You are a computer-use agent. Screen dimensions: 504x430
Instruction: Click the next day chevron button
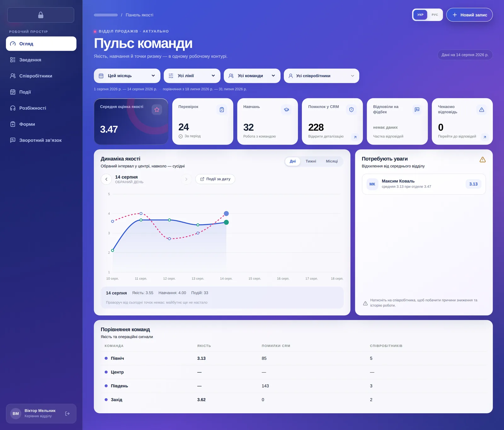pos(186,179)
